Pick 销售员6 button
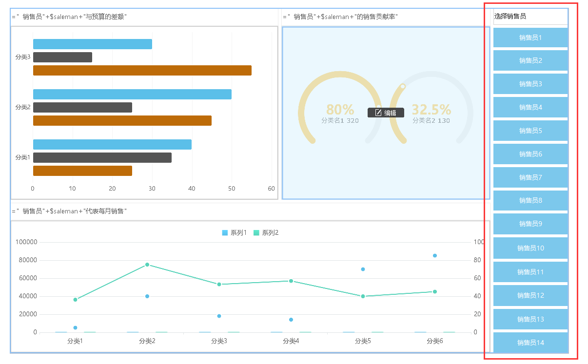The width and height of the screenshot is (588, 364). click(530, 154)
